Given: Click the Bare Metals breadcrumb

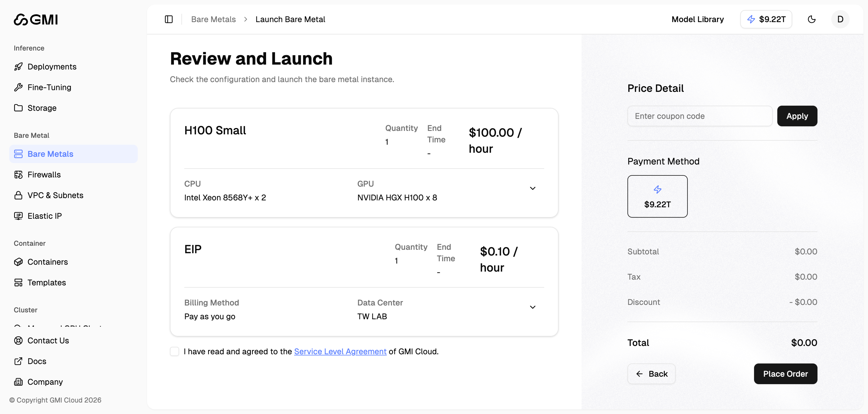Looking at the screenshot, I should (213, 19).
